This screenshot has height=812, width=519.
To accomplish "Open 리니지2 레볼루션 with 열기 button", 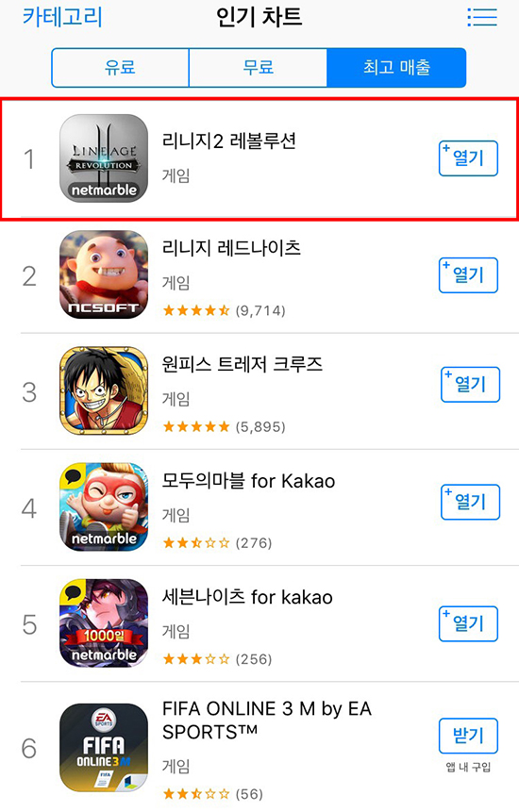I will click(x=468, y=158).
